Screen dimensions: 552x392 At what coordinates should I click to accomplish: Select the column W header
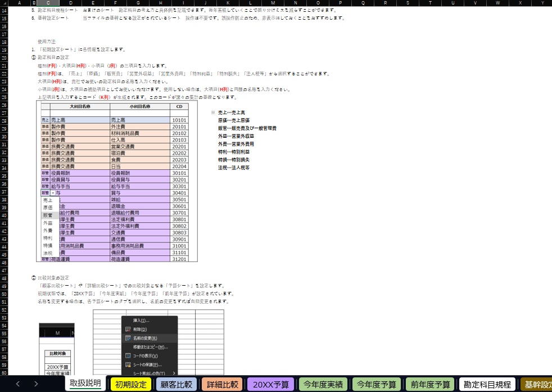(x=498, y=3)
